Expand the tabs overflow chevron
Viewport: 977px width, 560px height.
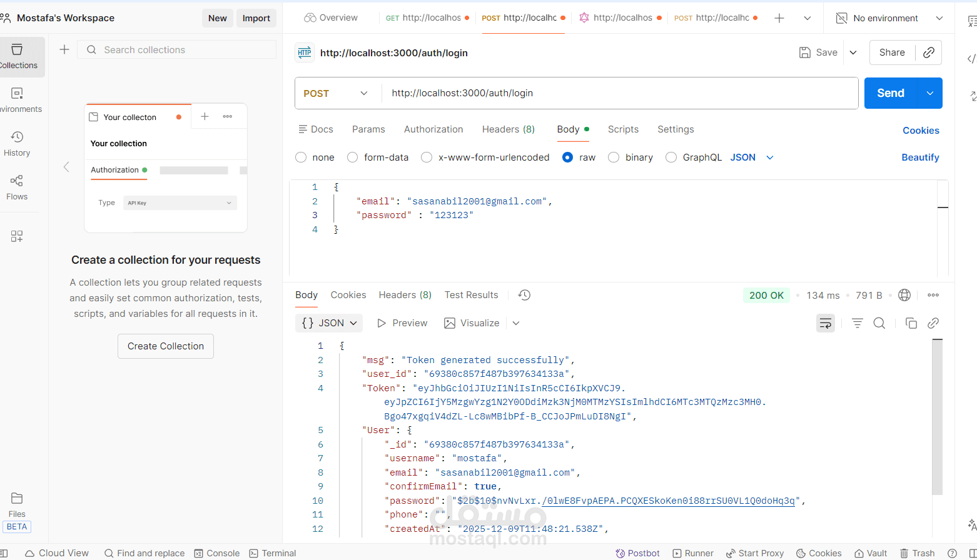click(x=807, y=18)
